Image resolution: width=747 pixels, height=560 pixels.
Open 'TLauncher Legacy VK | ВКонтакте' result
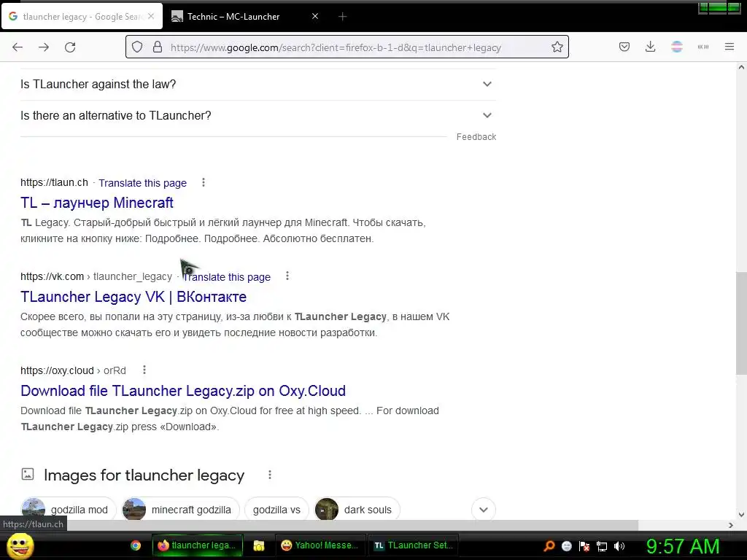[x=133, y=297]
